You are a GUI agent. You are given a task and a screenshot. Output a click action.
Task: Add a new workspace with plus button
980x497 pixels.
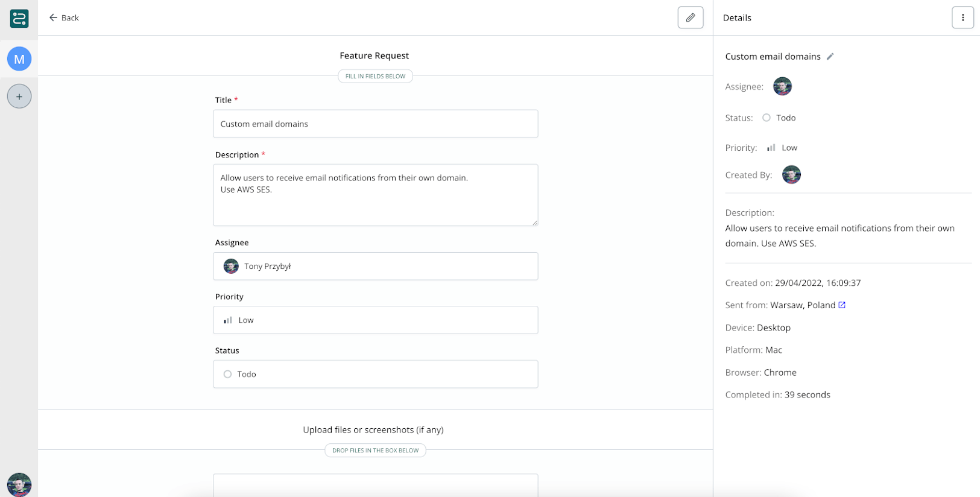tap(19, 97)
